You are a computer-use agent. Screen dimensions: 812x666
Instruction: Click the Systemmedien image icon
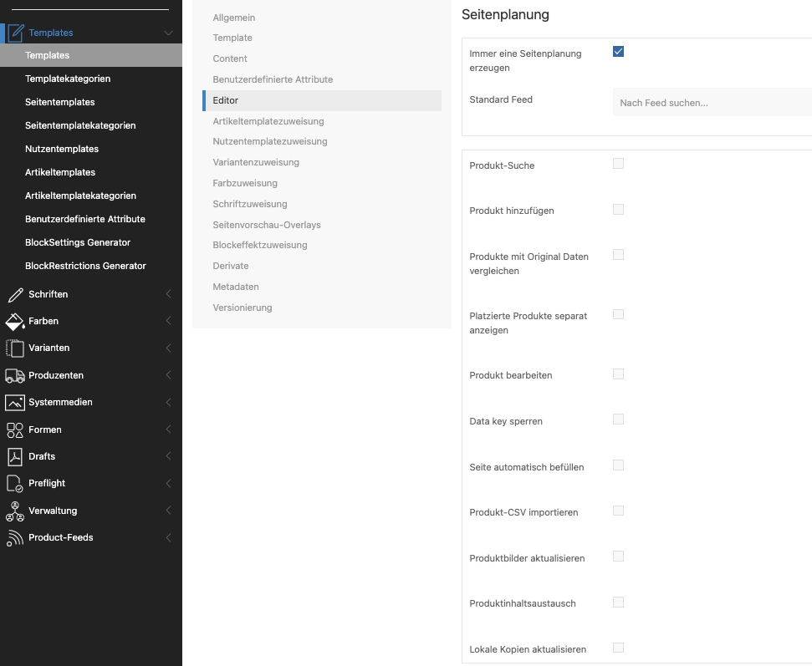click(15, 402)
